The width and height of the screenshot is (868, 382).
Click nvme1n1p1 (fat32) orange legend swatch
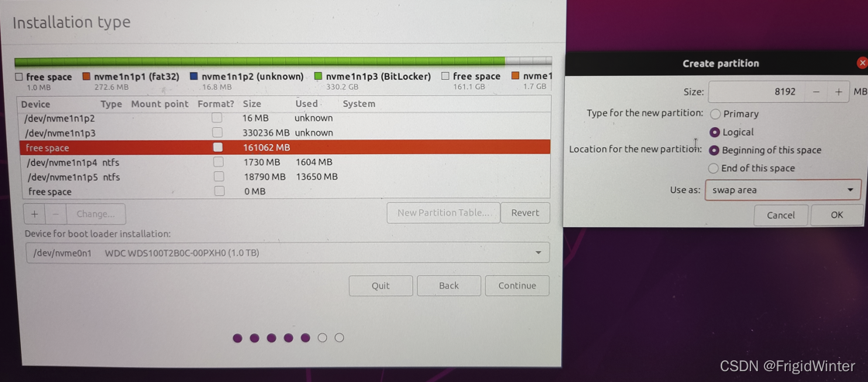(x=86, y=77)
